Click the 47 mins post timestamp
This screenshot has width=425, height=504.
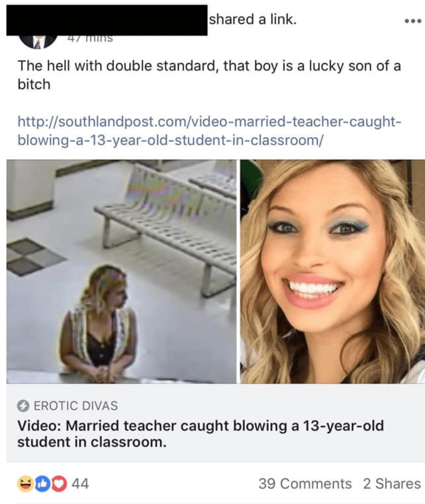coord(90,39)
